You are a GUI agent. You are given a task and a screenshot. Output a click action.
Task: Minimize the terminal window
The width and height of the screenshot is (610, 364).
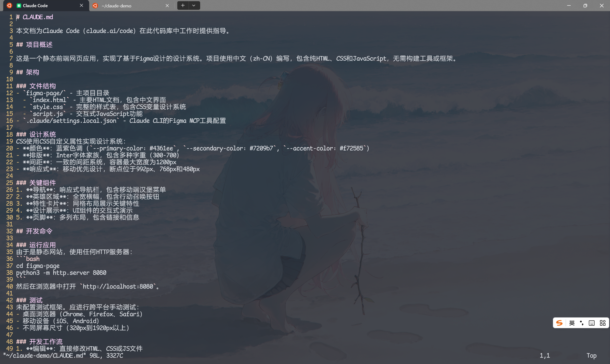tap(569, 5)
